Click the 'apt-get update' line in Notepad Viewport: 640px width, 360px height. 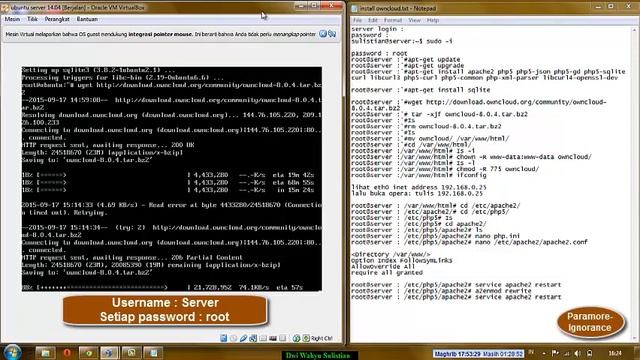pos(406,59)
